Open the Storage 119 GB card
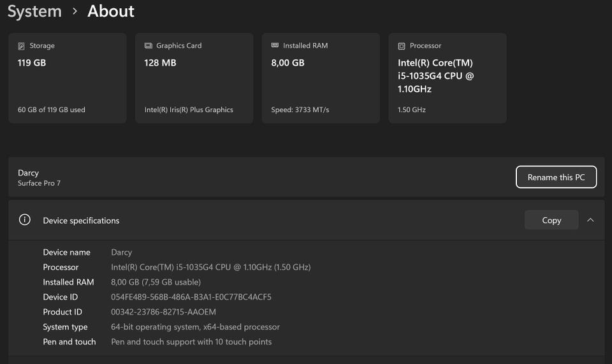This screenshot has width=612, height=364. point(68,78)
